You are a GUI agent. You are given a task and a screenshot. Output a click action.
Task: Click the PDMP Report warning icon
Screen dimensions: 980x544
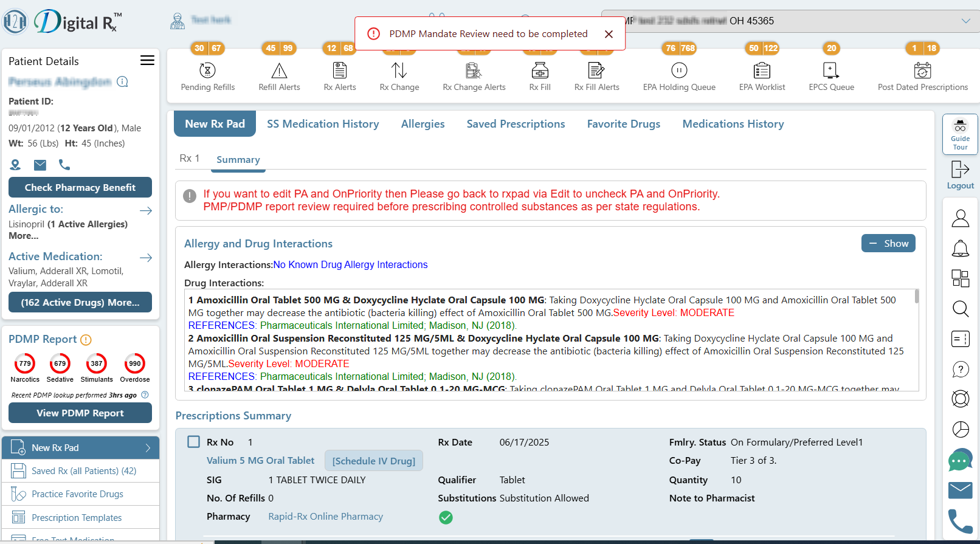pos(86,340)
